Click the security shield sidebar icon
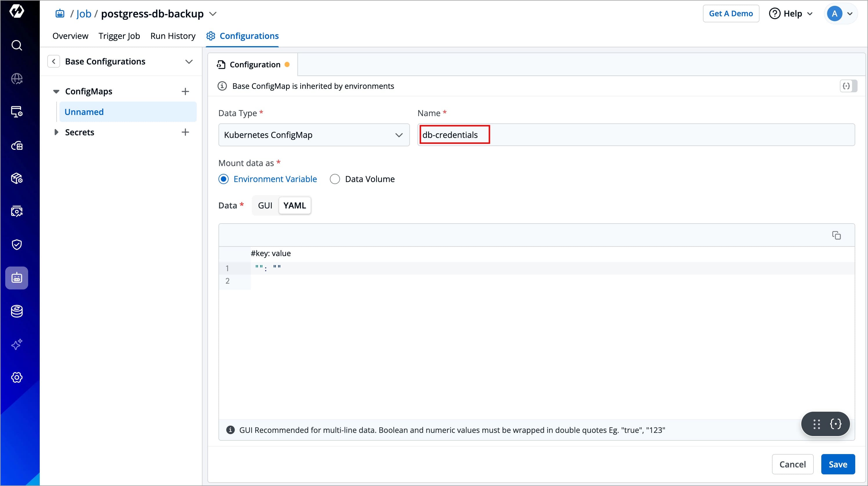Screen dimensions: 868x486 [17, 244]
